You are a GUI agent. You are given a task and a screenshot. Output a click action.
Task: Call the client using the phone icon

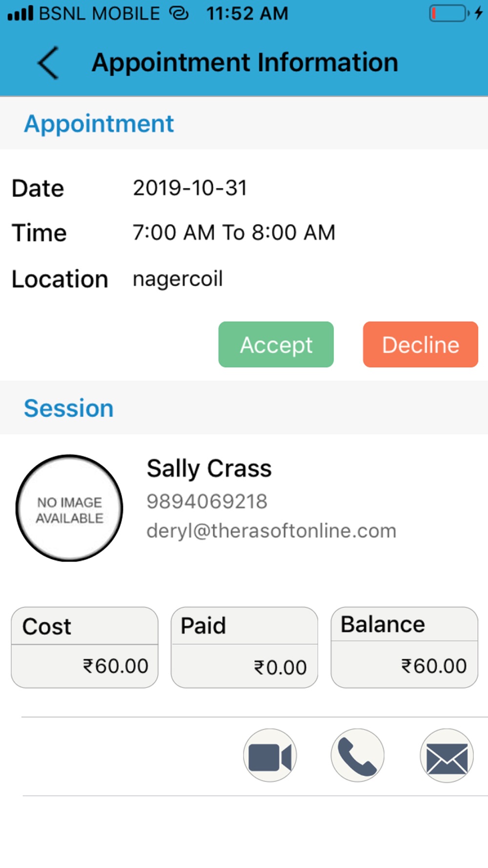point(358,756)
